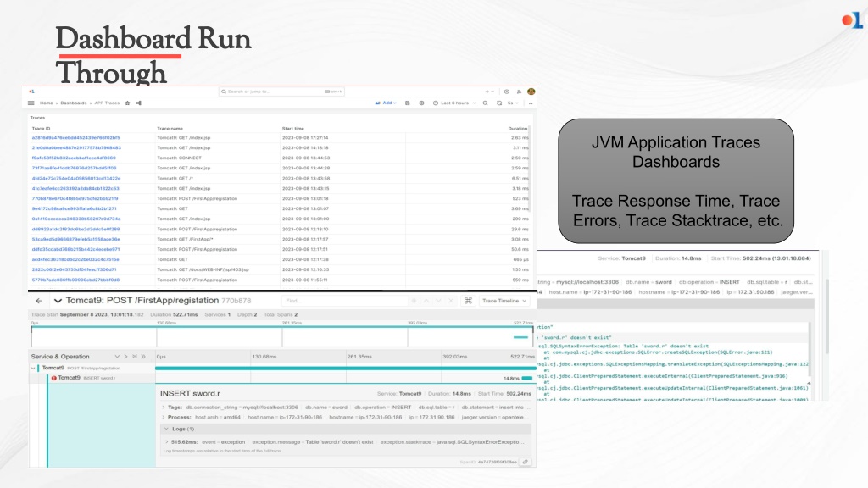Open trace 2822c06f2e645755df04feacff306d71
868x488 pixels.
pos(75,269)
